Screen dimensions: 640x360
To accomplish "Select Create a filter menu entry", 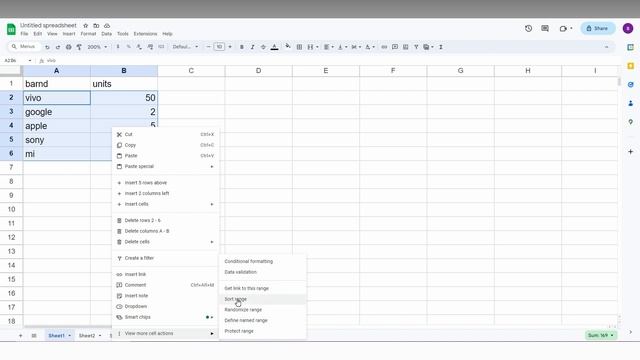I will [x=165, y=258].
